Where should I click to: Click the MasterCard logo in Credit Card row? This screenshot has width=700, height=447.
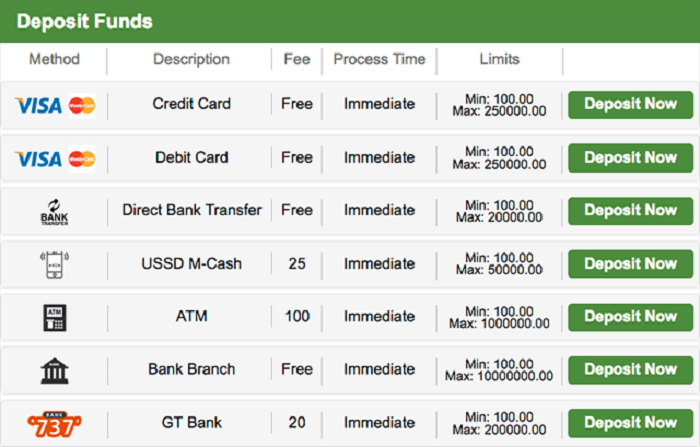pyautogui.click(x=82, y=105)
